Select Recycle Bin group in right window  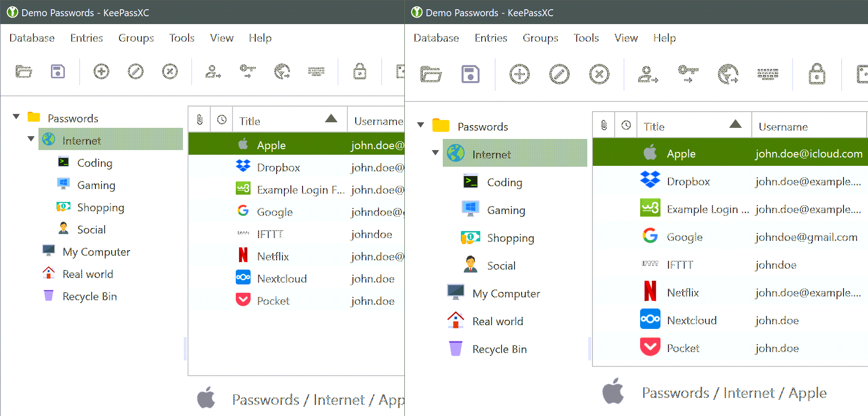click(499, 349)
